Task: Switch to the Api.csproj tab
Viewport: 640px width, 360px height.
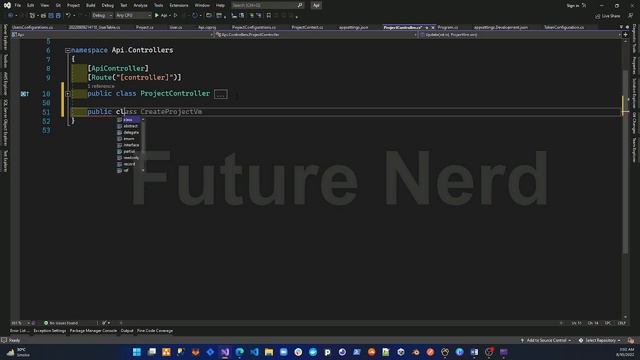Action: tap(207, 27)
